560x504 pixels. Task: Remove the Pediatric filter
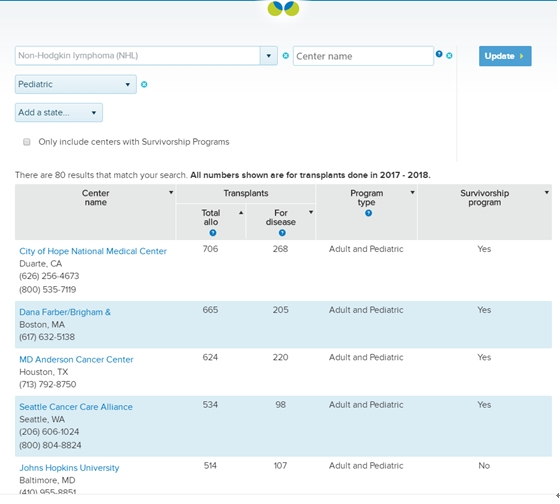tap(144, 84)
